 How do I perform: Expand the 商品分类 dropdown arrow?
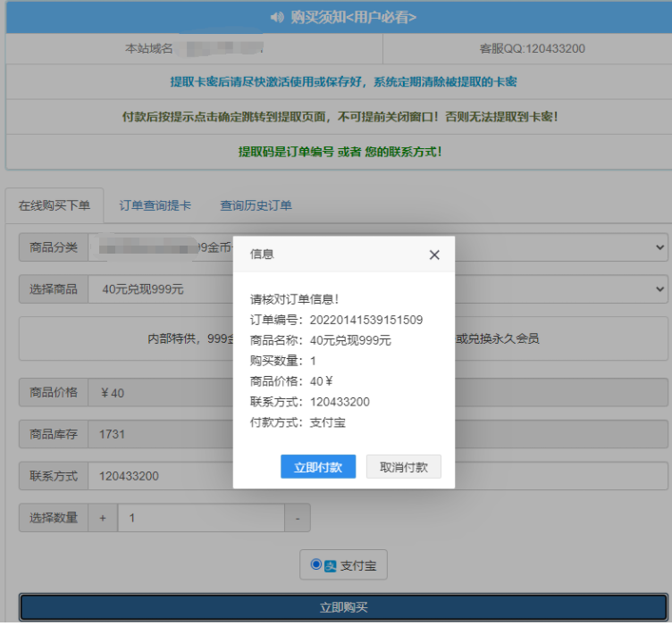(x=659, y=247)
